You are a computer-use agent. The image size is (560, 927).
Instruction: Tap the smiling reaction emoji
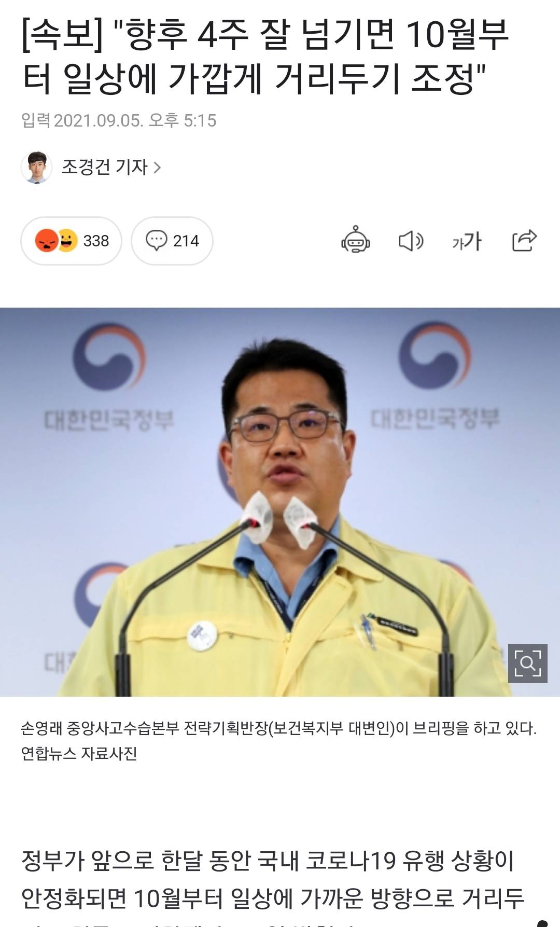(67, 241)
